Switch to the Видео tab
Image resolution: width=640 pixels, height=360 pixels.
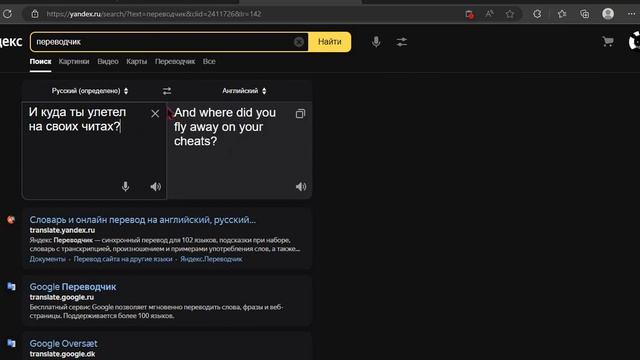[108, 62]
